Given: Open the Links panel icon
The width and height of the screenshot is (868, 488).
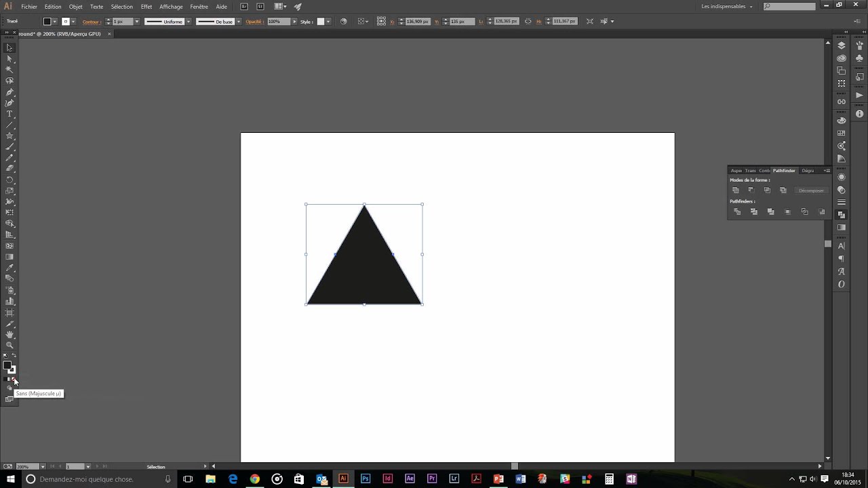Looking at the screenshot, I should pyautogui.click(x=842, y=102).
